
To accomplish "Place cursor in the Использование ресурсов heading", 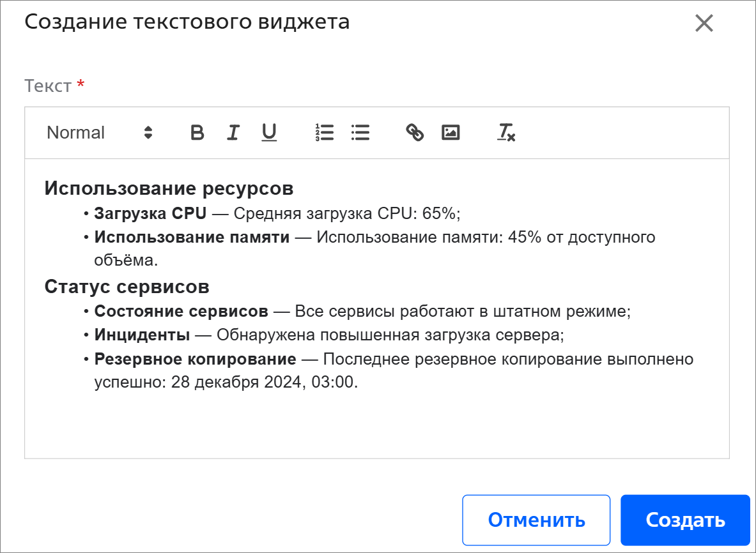I will pos(169,188).
